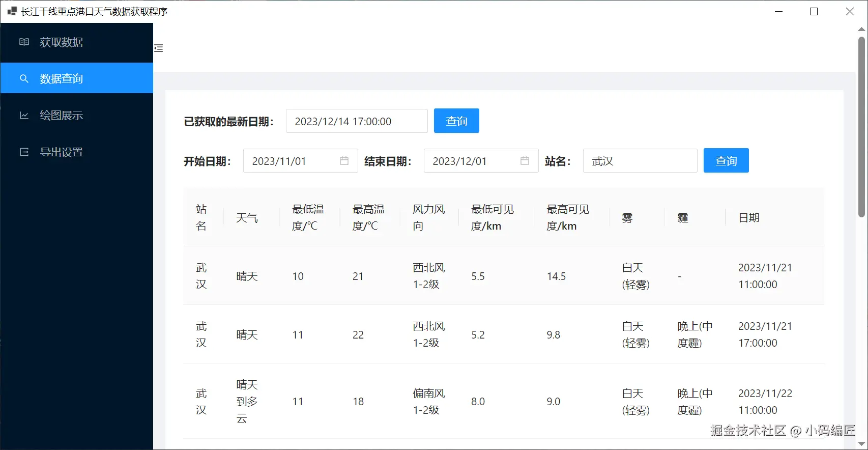Screen dimensions: 868x450
Task: Click the app icon in title bar
Action: pyautogui.click(x=12, y=11)
